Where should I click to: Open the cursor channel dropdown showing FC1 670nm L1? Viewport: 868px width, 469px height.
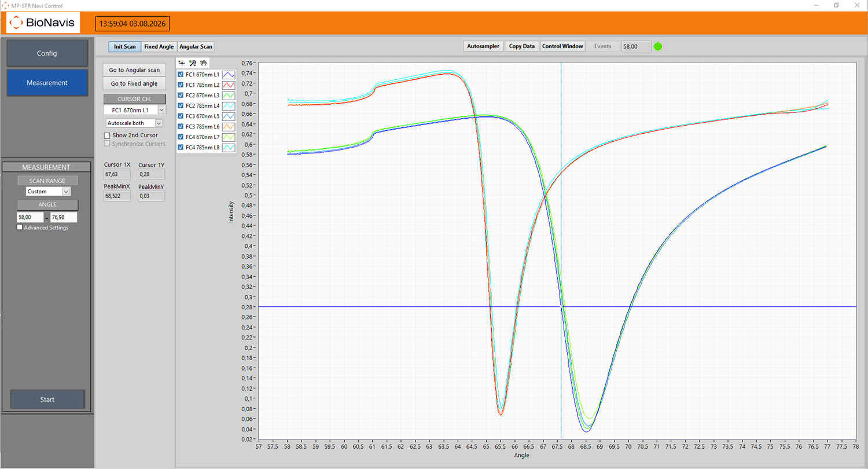point(134,109)
